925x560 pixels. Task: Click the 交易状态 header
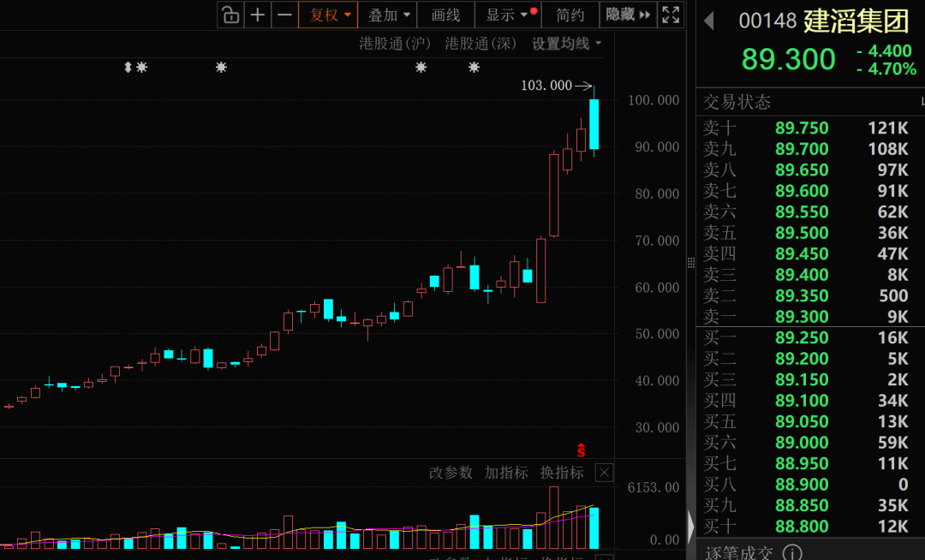pyautogui.click(x=737, y=102)
